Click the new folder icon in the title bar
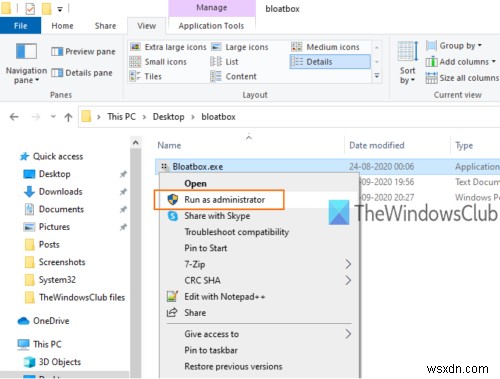 [x=46, y=9]
